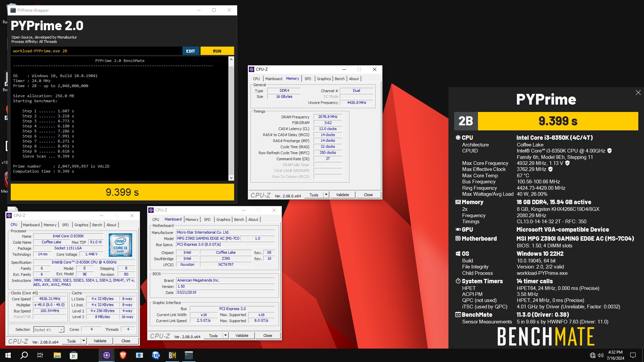
Task: Switch to SPD tab in Memory CPU-Z window
Action: point(308,79)
